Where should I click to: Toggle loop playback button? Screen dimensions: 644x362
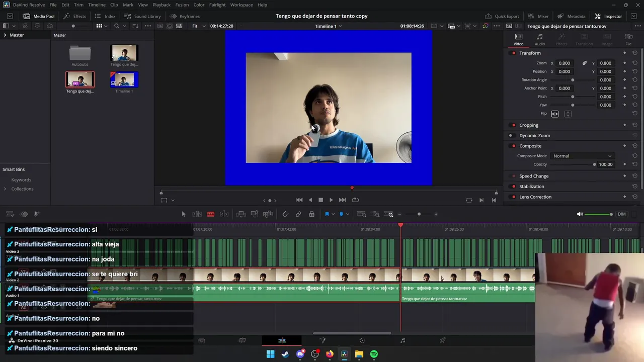(x=355, y=200)
